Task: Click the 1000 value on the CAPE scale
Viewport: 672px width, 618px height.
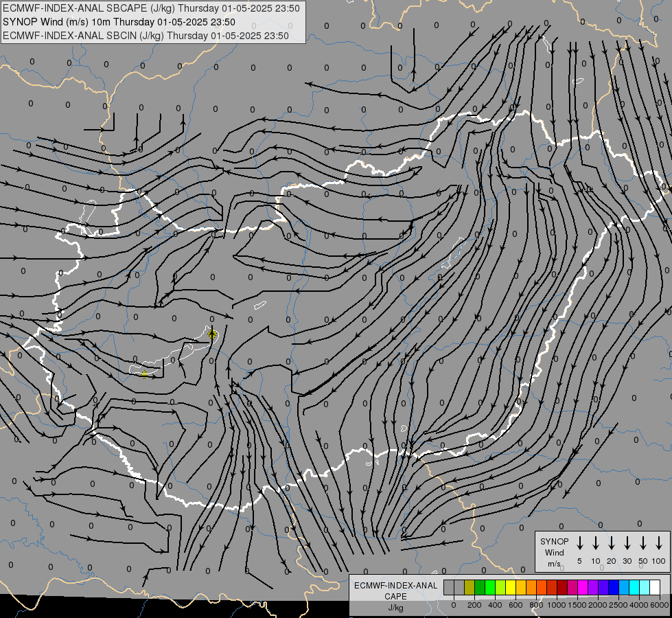Action: coord(557,605)
